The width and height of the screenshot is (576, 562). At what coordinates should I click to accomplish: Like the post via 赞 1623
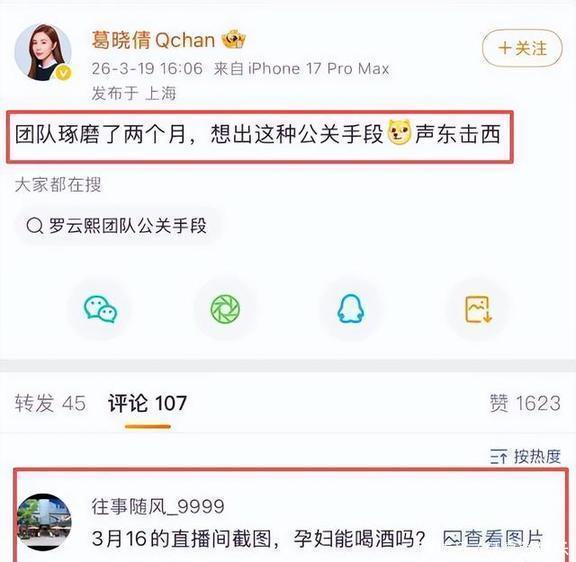[525, 403]
